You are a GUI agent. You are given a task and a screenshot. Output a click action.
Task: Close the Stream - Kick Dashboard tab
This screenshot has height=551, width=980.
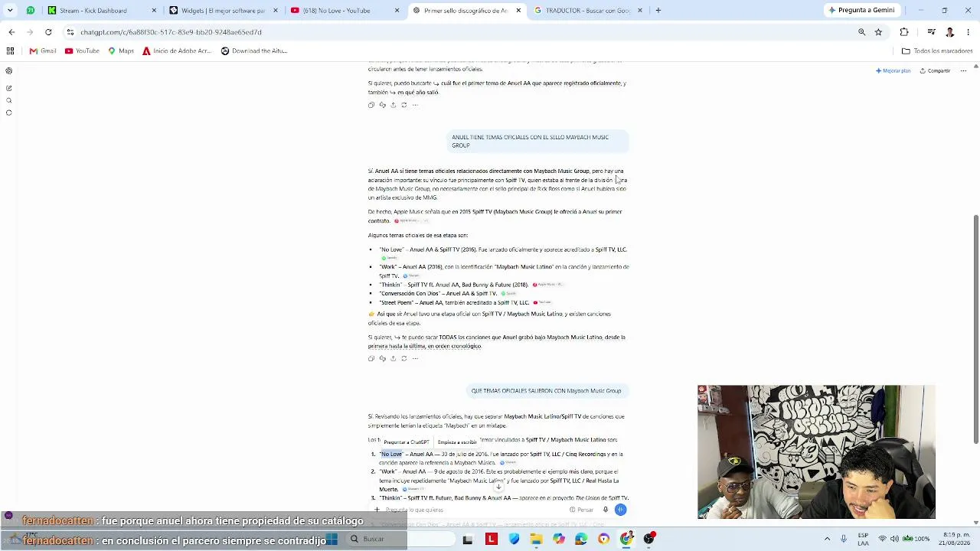(x=154, y=11)
